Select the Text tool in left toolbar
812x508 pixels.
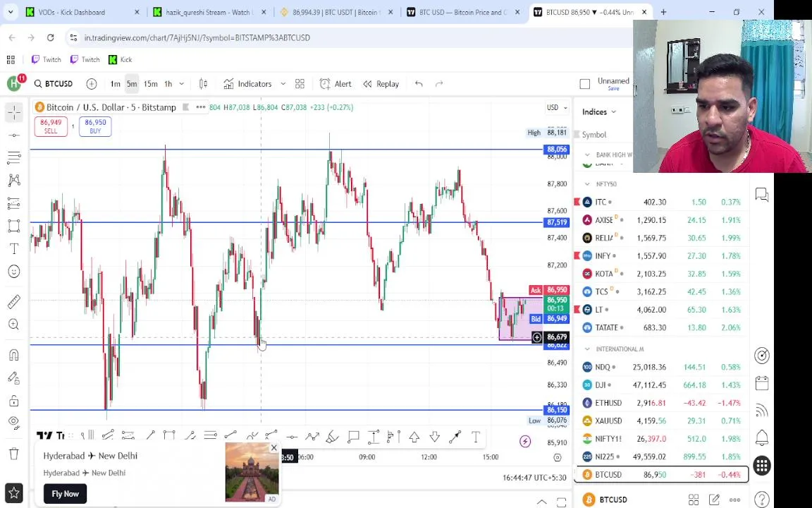tap(14, 249)
